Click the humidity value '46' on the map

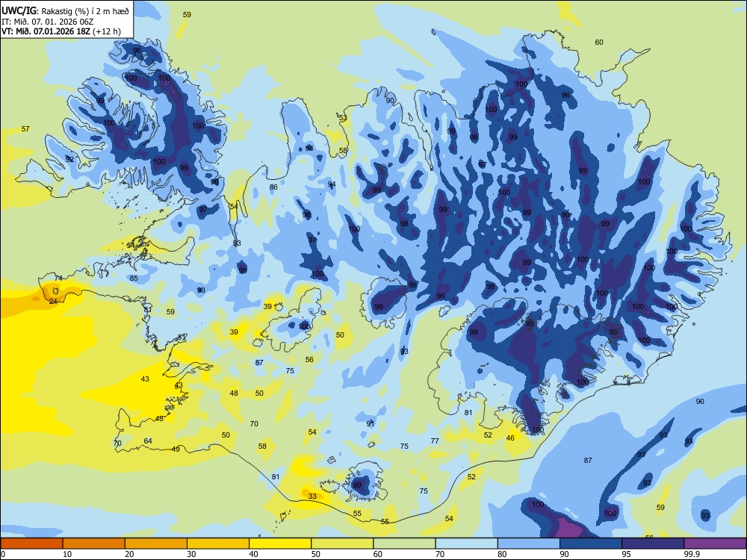tap(510, 438)
